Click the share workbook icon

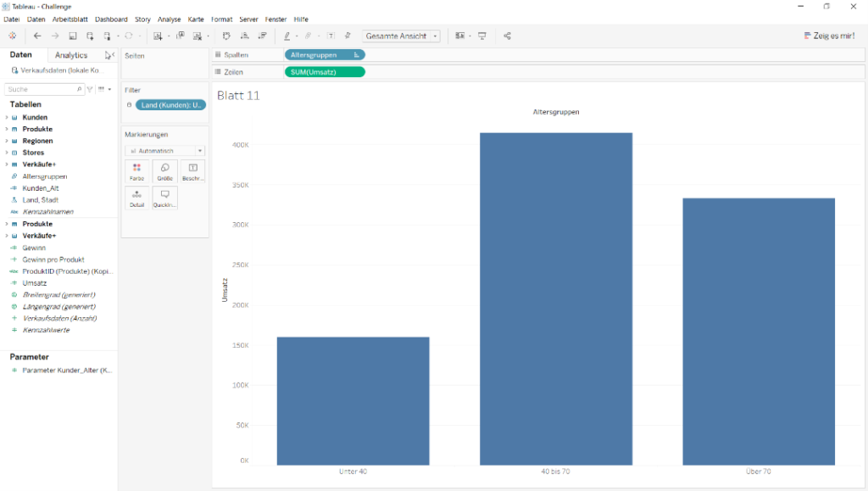click(x=507, y=36)
